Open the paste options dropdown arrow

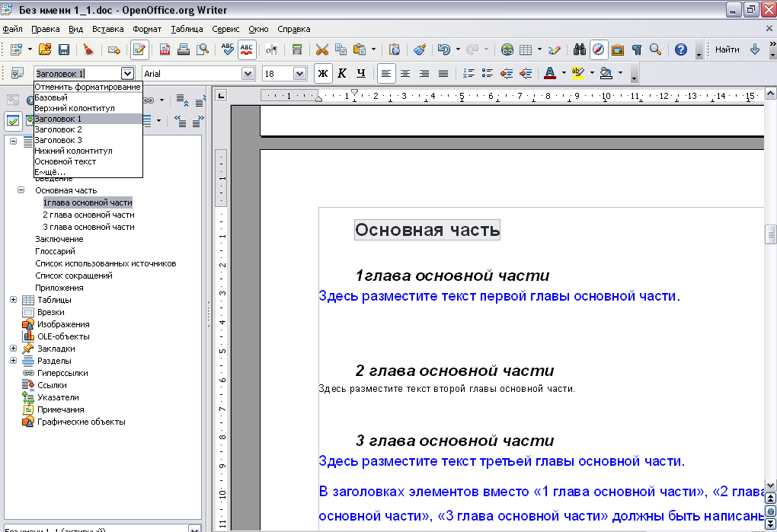pyautogui.click(x=373, y=49)
